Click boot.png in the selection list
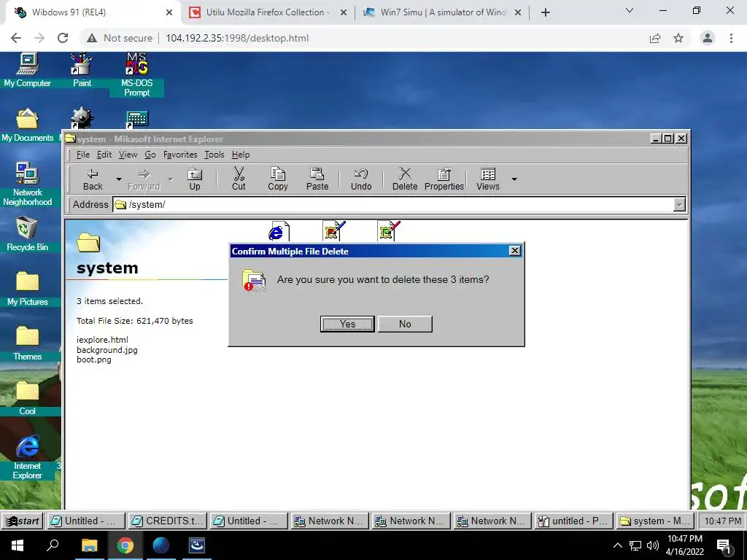Image resolution: width=747 pixels, height=560 pixels. coord(94,359)
